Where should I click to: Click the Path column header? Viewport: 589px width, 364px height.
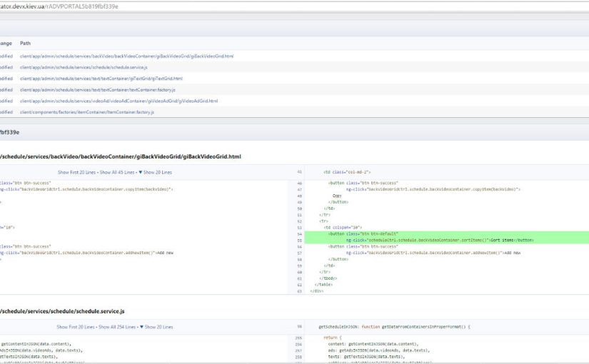[25, 44]
